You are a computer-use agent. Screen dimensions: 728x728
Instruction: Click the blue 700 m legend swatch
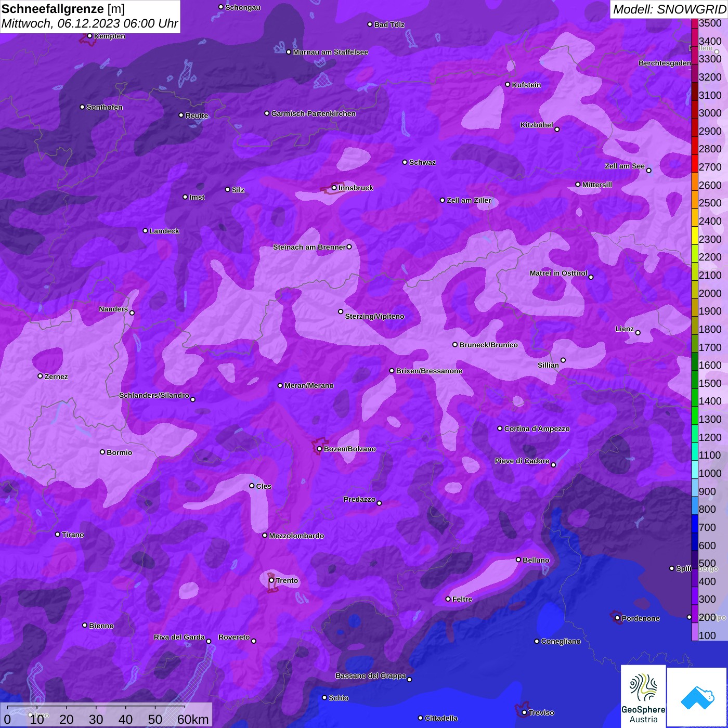pos(695,524)
